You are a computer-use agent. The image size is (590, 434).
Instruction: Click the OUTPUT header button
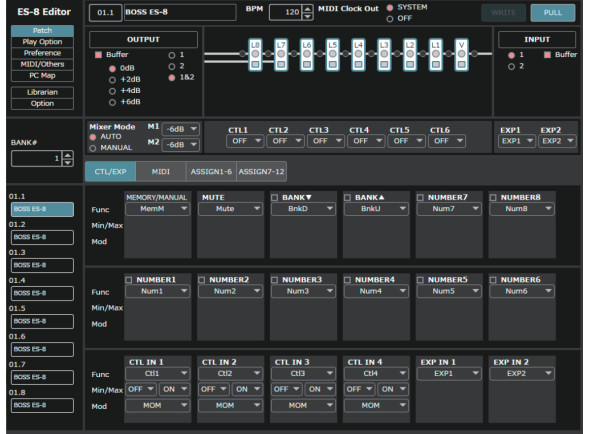(x=143, y=40)
